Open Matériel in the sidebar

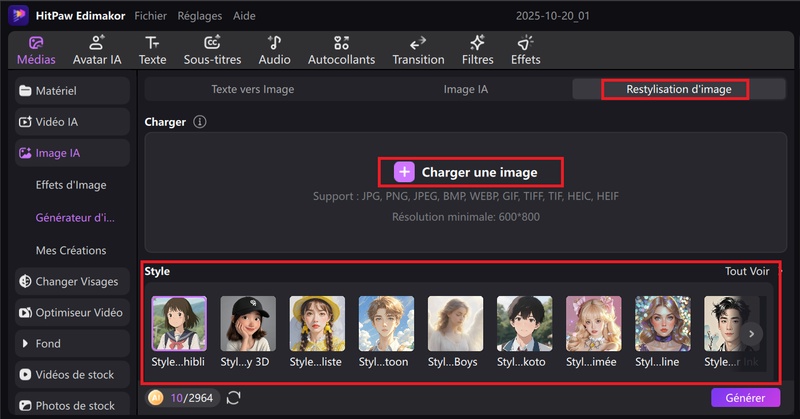[72, 91]
